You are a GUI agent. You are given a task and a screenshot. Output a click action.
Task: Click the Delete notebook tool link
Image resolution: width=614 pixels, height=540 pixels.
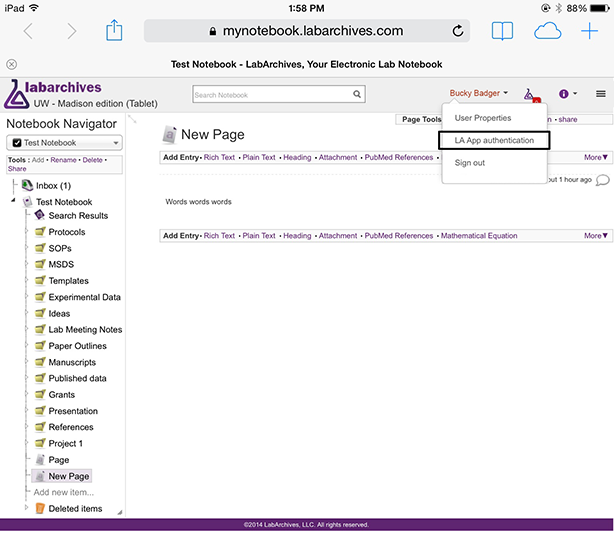[92, 160]
